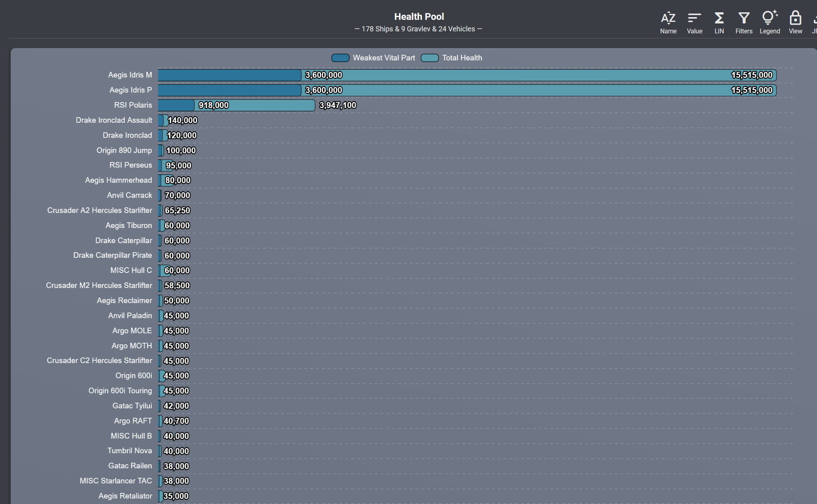Click the Total Health legend color swatch
Viewport: 817px width, 504px height.
click(430, 58)
